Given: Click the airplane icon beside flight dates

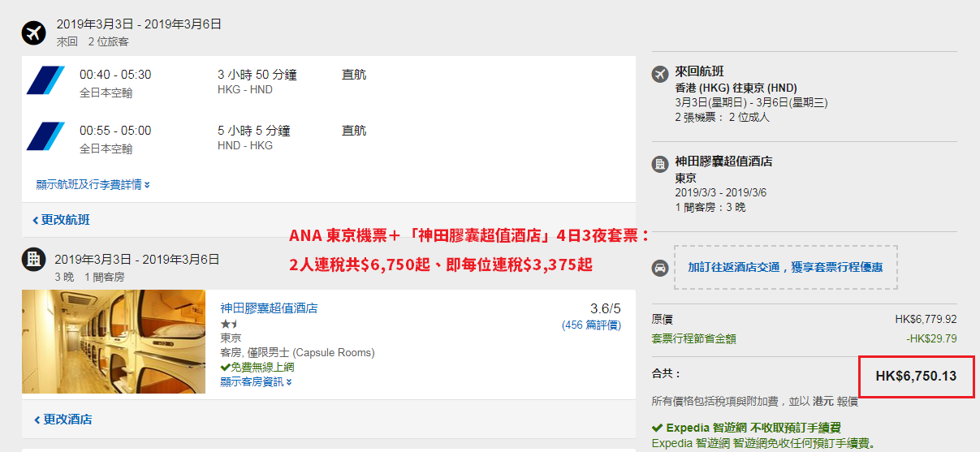Looking at the screenshot, I should (x=34, y=32).
